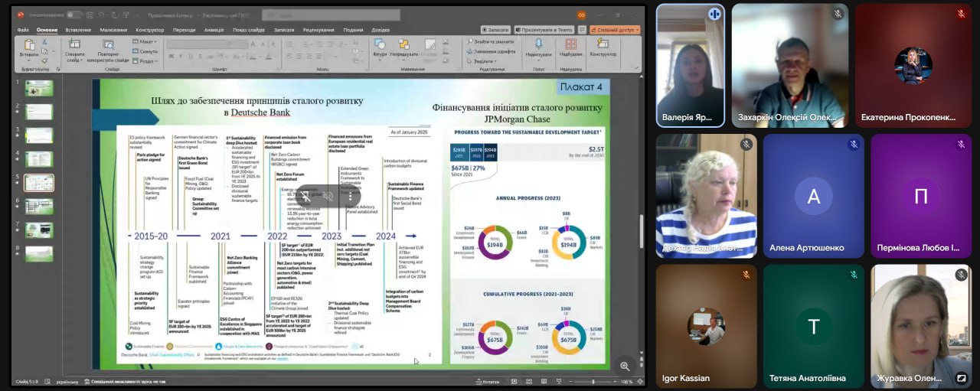Adjust the zoom slider in status bar
Viewport: 980px width, 391px height.
point(594,381)
